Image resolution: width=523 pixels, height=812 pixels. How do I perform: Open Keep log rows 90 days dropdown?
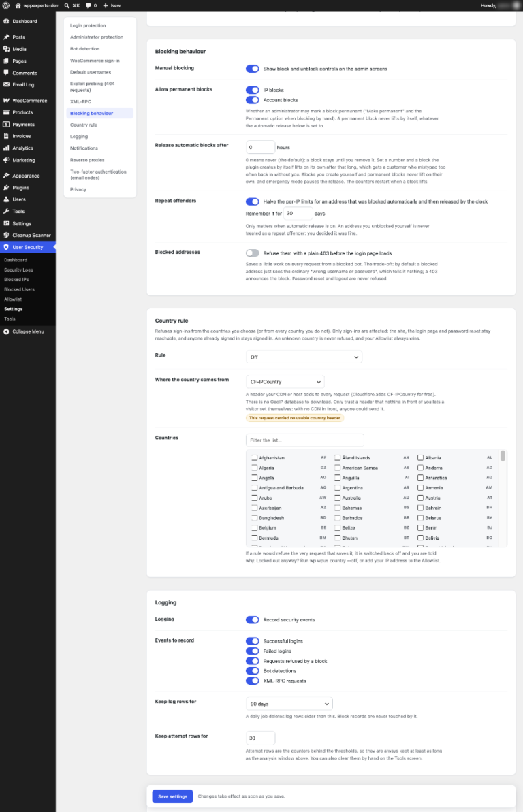click(289, 704)
